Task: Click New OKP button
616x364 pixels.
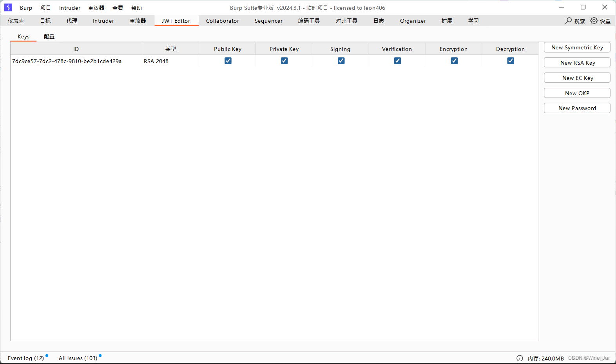Action: pos(577,93)
